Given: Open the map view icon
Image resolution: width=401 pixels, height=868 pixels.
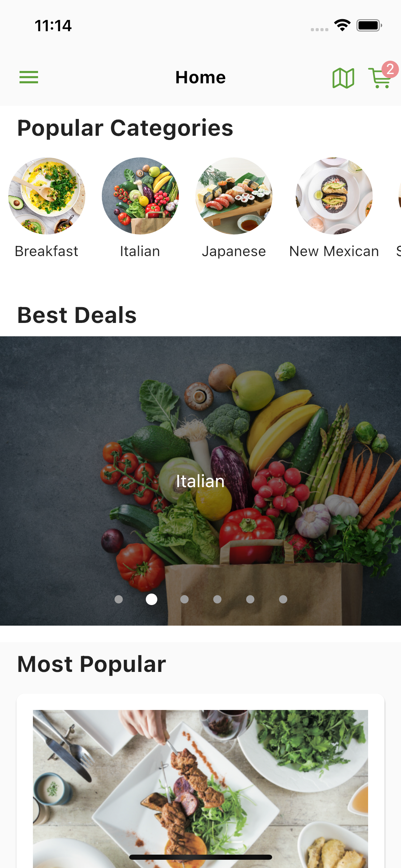Looking at the screenshot, I should pos(343,78).
